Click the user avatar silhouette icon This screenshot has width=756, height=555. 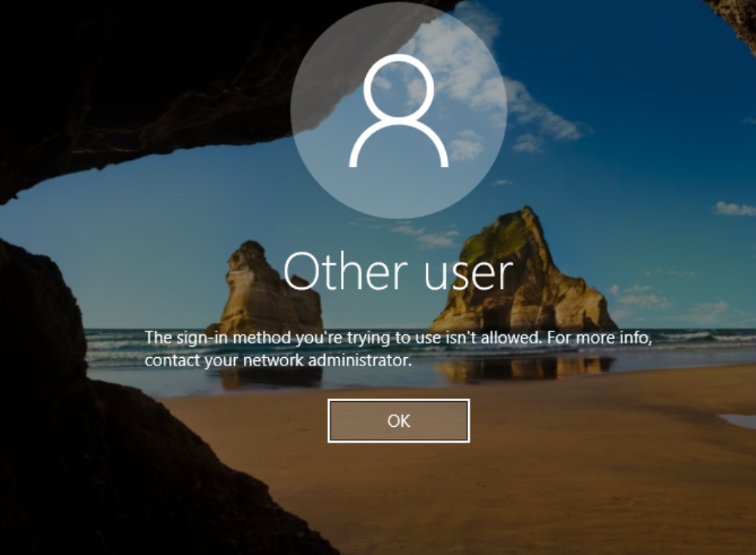(398, 111)
